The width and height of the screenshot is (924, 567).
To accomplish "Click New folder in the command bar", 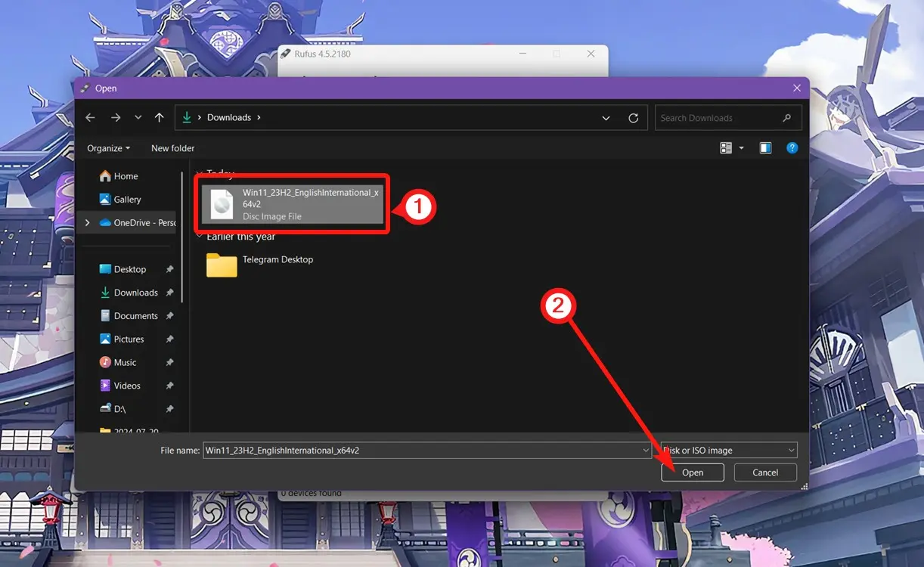I will [x=172, y=147].
